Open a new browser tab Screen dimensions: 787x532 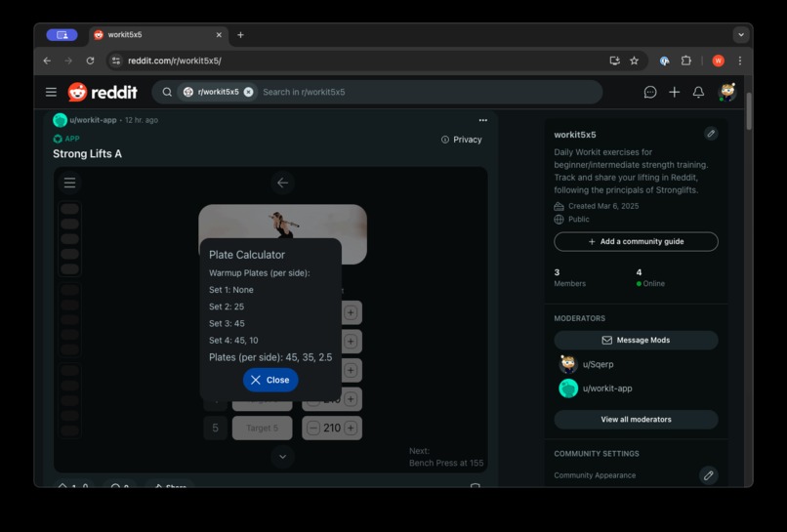click(x=240, y=34)
